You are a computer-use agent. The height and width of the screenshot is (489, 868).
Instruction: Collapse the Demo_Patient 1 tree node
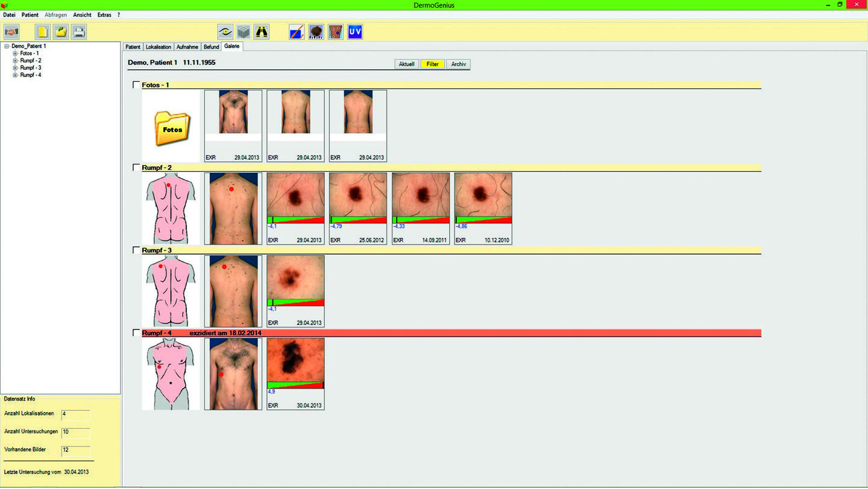(7, 46)
